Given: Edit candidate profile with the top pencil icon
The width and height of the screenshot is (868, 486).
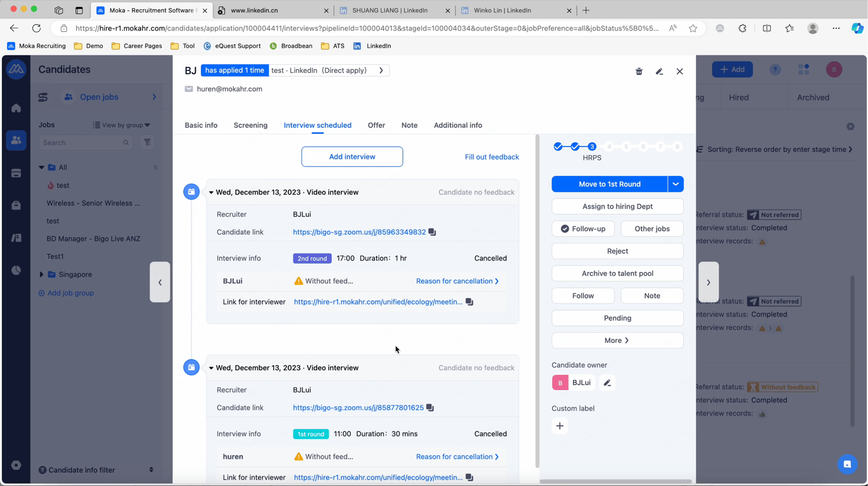Looking at the screenshot, I should pos(660,72).
